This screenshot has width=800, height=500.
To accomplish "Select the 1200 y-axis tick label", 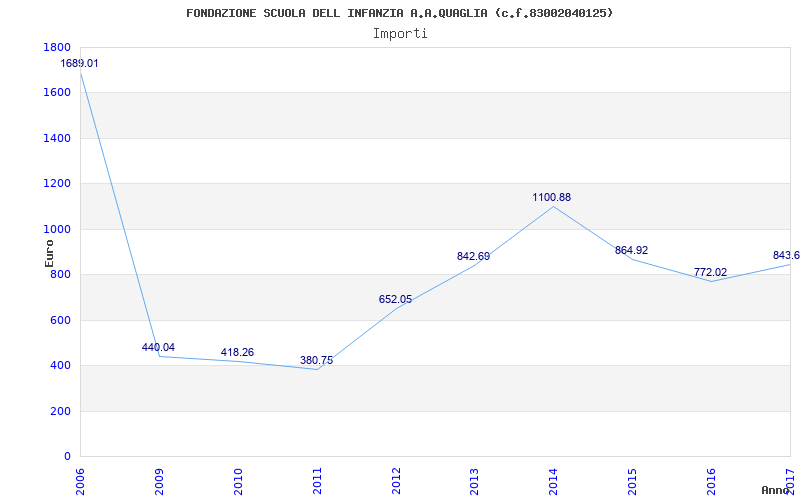I will (x=57, y=184).
